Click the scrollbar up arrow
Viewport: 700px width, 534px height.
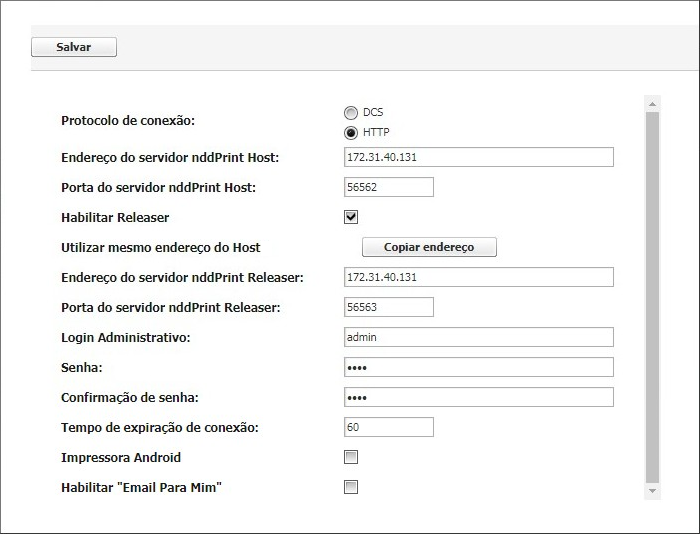pyautogui.click(x=653, y=103)
